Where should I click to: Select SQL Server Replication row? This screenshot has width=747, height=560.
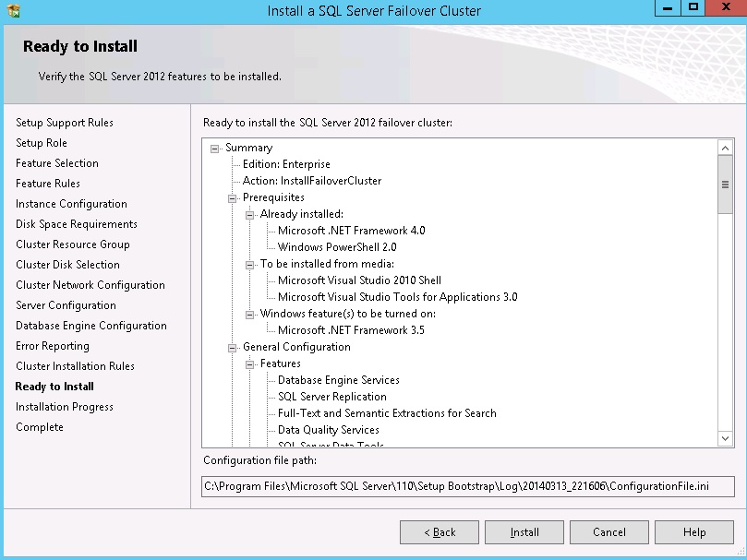click(x=332, y=397)
